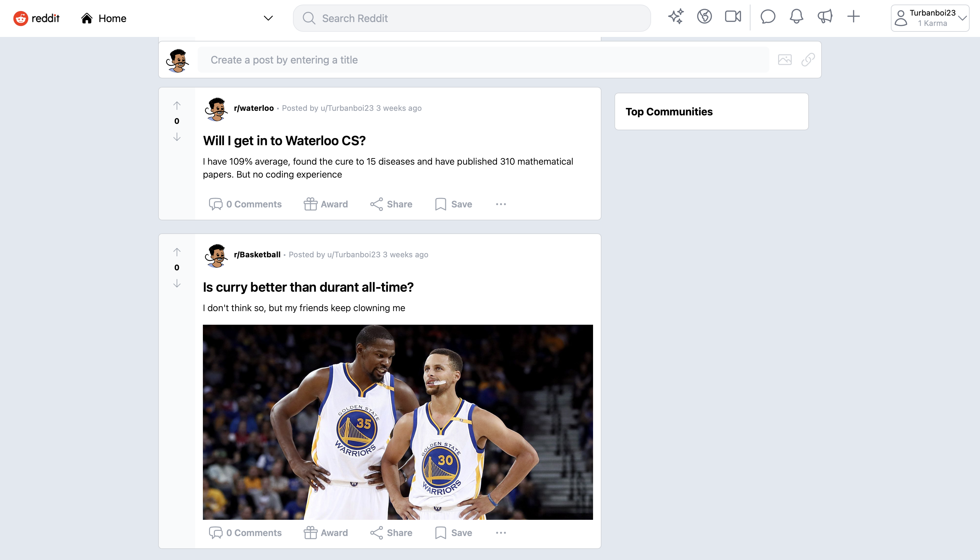Click the link icon in create post bar

808,60
